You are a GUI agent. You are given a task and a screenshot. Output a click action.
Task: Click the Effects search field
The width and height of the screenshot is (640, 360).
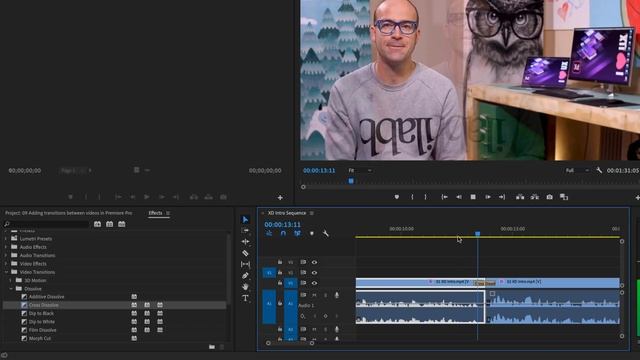point(47,224)
